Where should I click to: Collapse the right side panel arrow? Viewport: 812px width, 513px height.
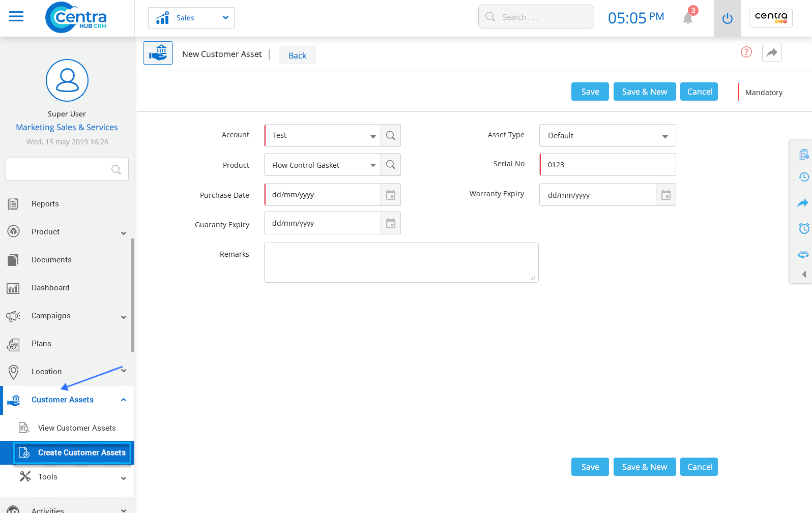click(804, 275)
